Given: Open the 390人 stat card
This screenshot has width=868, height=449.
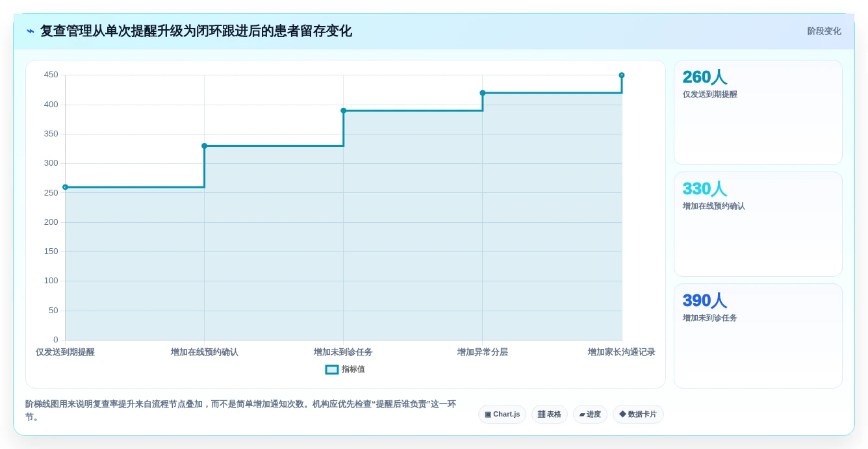Looking at the screenshot, I should coord(758,336).
